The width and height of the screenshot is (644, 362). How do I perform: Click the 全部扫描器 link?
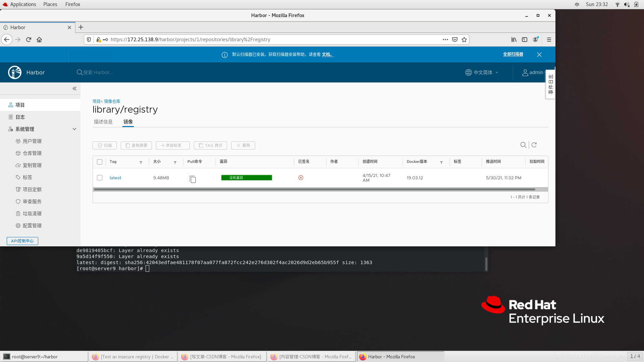[x=513, y=54]
